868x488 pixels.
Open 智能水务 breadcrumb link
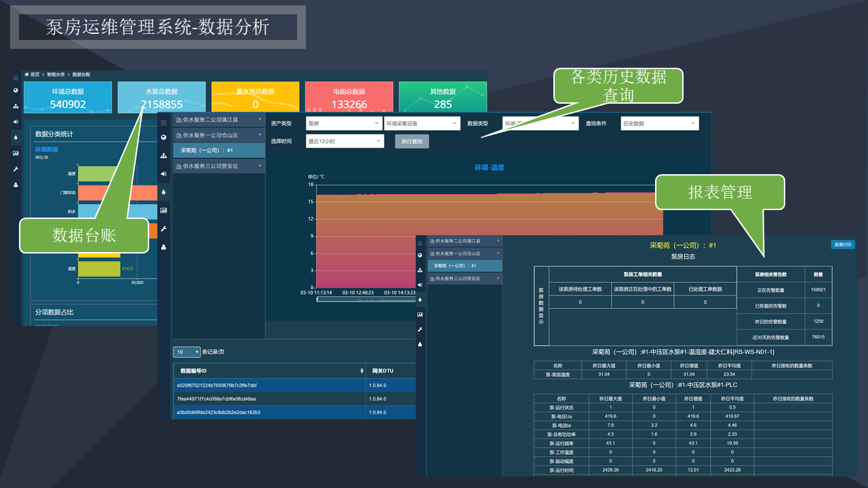click(x=56, y=74)
